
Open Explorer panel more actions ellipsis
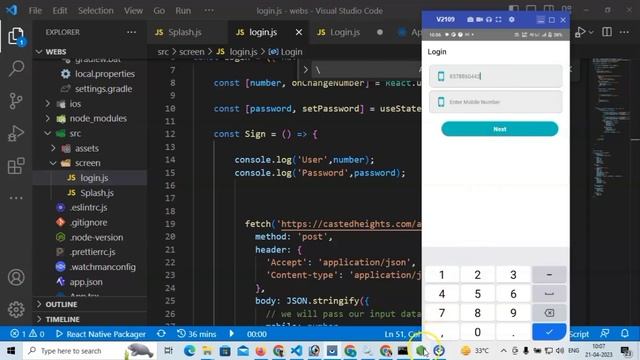point(131,32)
